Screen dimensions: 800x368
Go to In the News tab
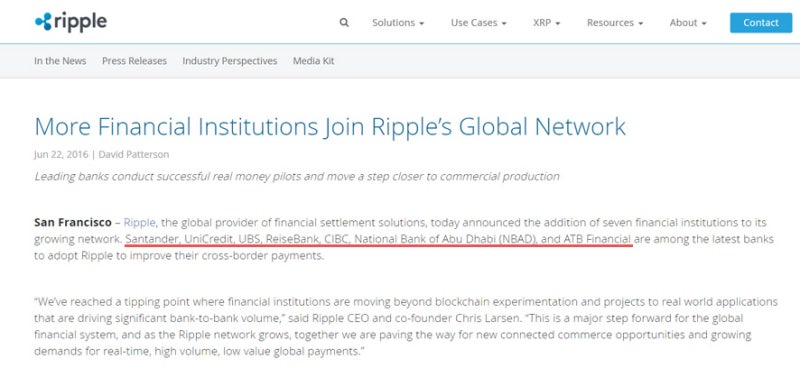pyautogui.click(x=60, y=61)
